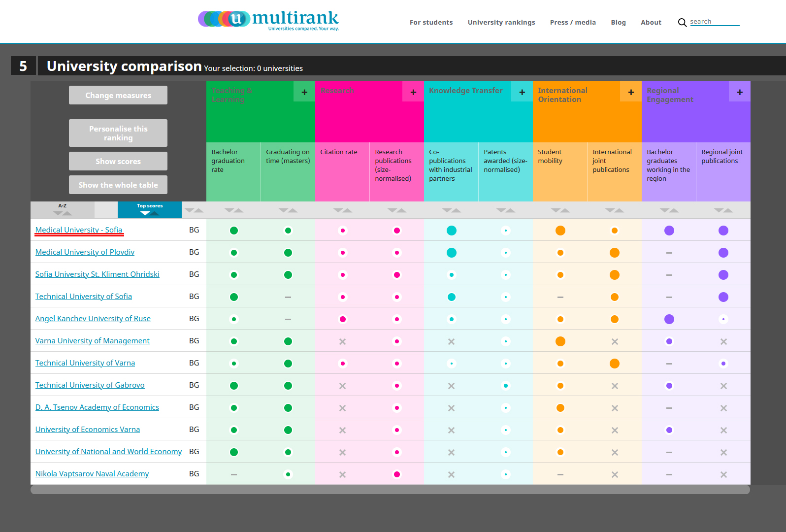
Task: Click Technical University of Gabrovo patents dot
Action: 506,386
